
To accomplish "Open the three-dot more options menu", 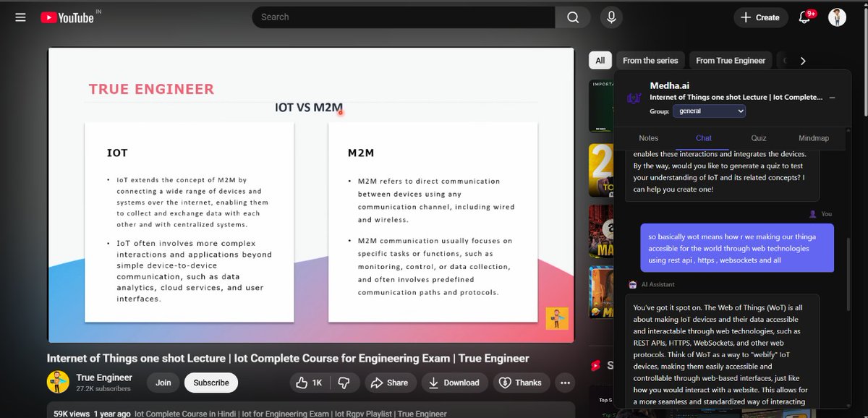I will (x=564, y=383).
